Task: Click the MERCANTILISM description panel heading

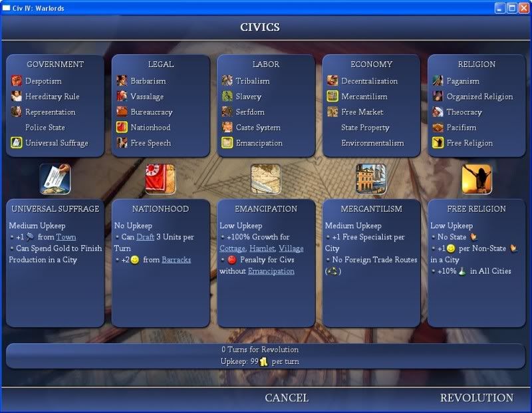Action: [372, 209]
